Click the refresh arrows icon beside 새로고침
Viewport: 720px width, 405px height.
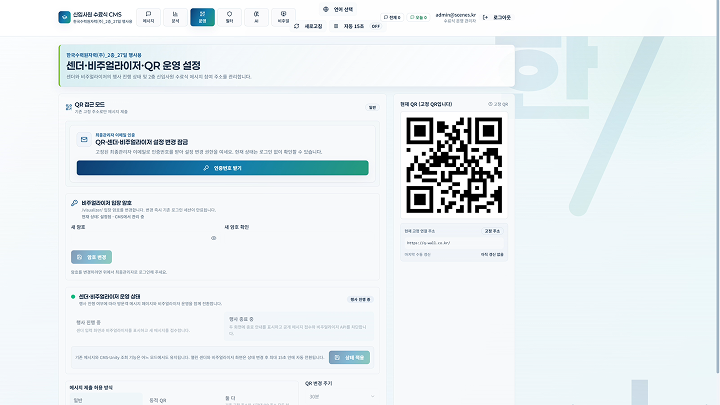297,26
